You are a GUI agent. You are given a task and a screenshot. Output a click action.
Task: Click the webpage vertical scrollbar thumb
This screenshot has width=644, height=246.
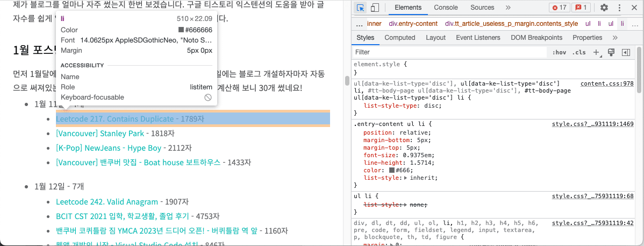347,80
